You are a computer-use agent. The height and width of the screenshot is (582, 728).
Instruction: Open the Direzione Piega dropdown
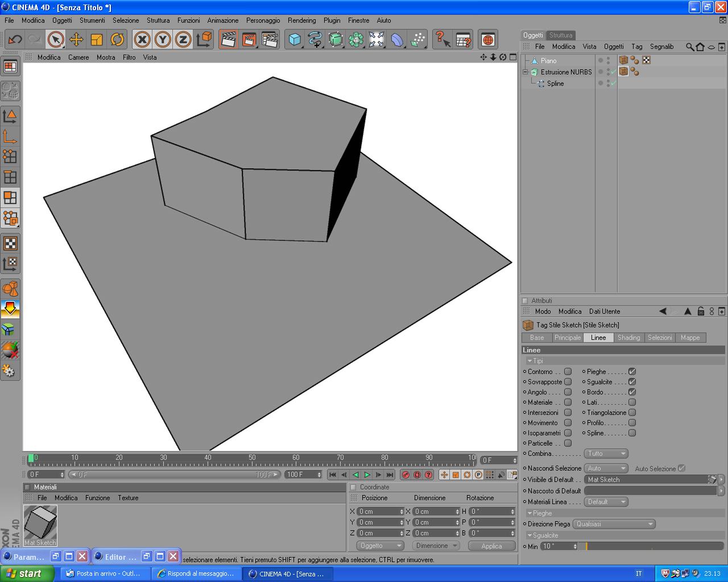pos(614,524)
